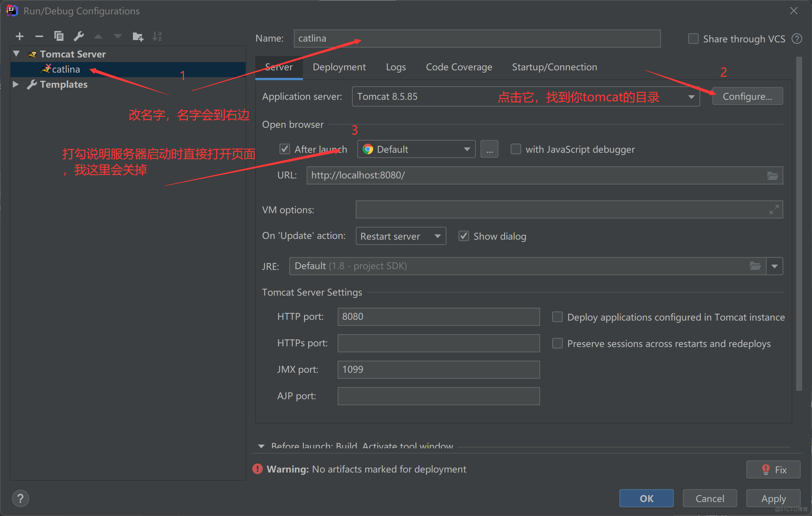Switch to the Deployment tab
The height and width of the screenshot is (516, 812).
click(339, 67)
